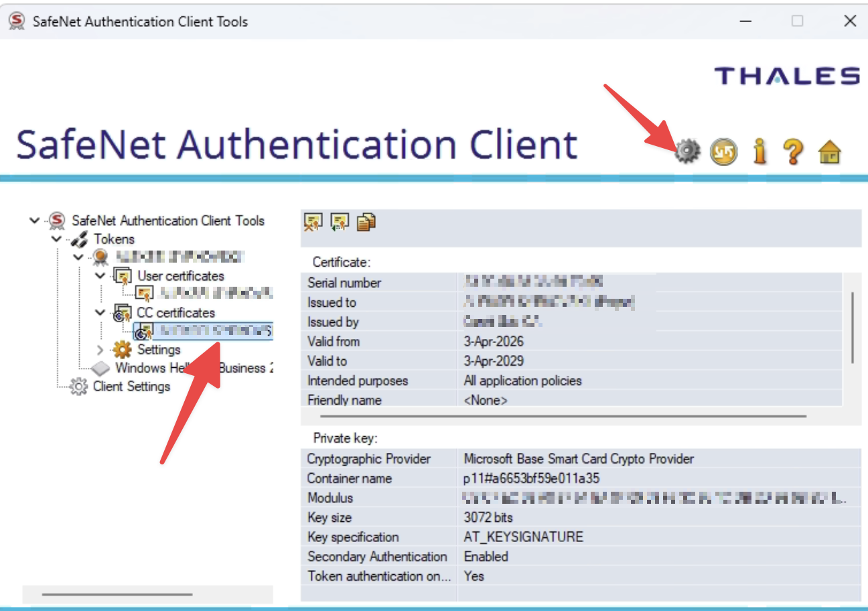The image size is (868, 611).
Task: Click the Tokens node icon
Action: pos(80,239)
